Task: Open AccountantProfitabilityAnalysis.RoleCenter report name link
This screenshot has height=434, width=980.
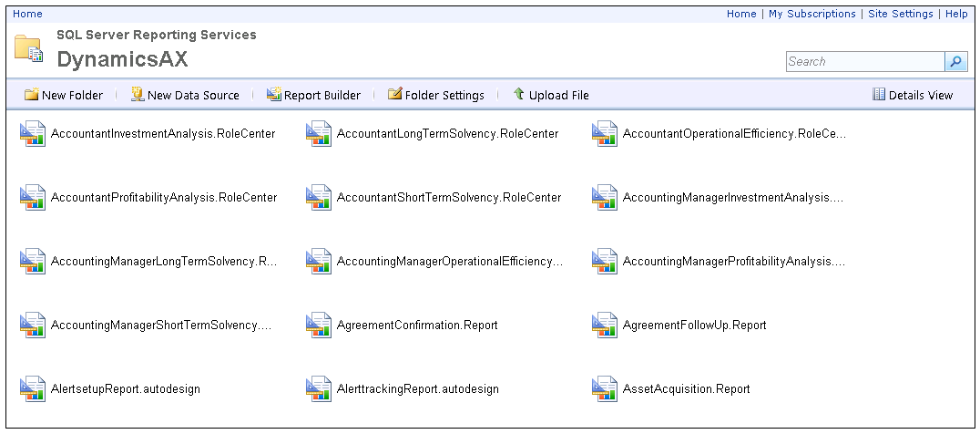Action: point(164,197)
